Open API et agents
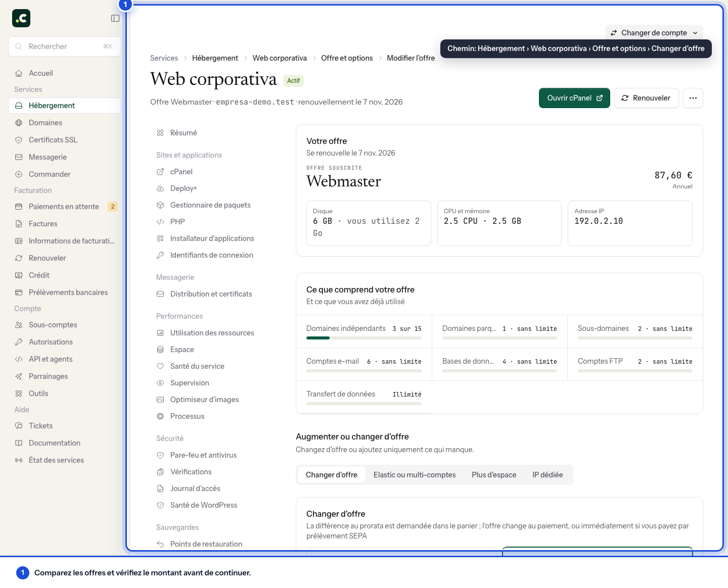Image resolution: width=728 pixels, height=588 pixels. [65, 359]
